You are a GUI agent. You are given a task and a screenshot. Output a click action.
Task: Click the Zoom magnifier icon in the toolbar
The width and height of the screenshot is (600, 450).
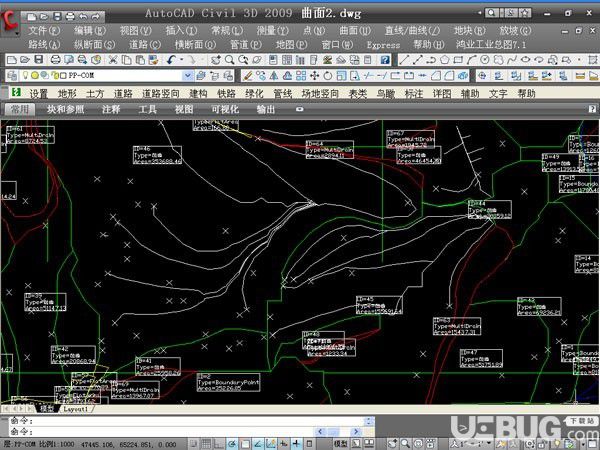tap(230, 60)
